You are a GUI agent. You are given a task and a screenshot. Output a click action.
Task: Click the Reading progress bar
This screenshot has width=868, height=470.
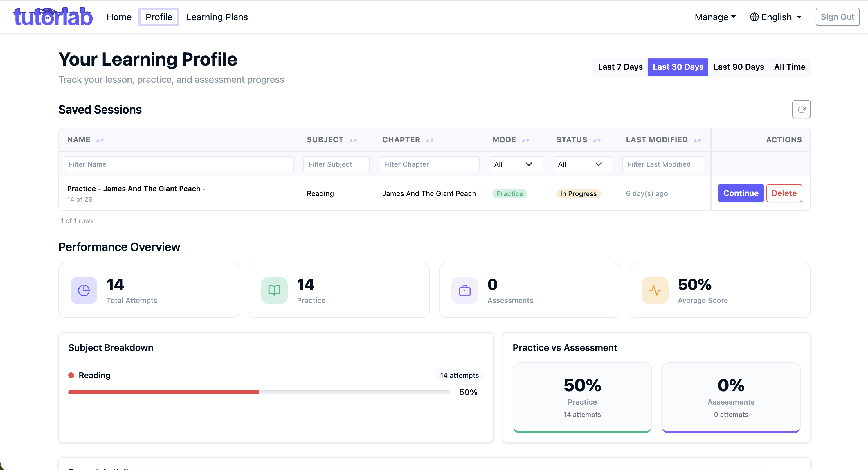pos(259,392)
